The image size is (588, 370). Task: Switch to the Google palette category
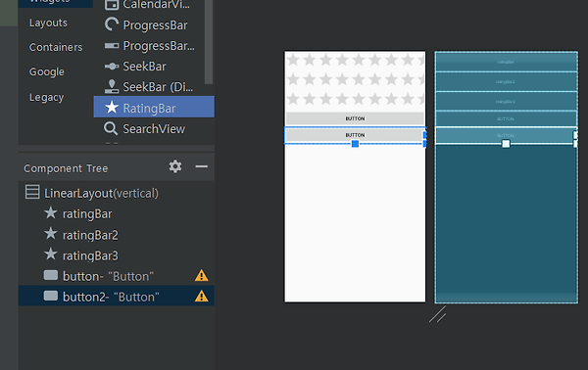point(47,71)
